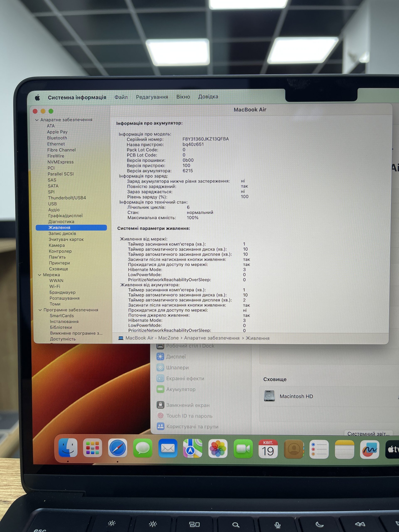Select Fibre Channel in the sidebar
This screenshot has width=399, height=532.
pos(62,150)
